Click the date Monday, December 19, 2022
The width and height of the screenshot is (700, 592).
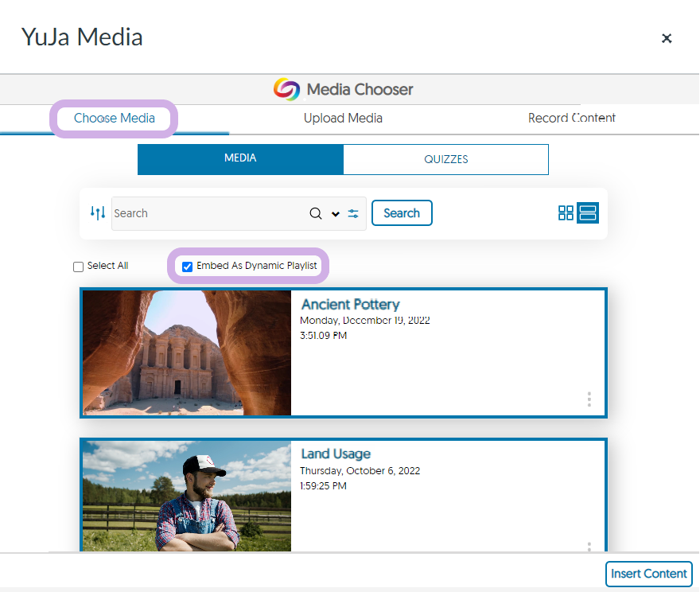365,321
